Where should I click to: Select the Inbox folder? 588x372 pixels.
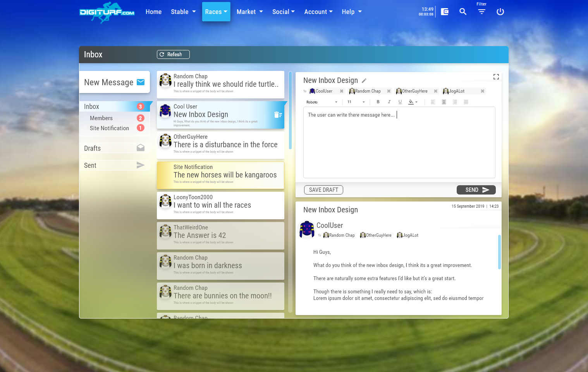pyautogui.click(x=115, y=106)
